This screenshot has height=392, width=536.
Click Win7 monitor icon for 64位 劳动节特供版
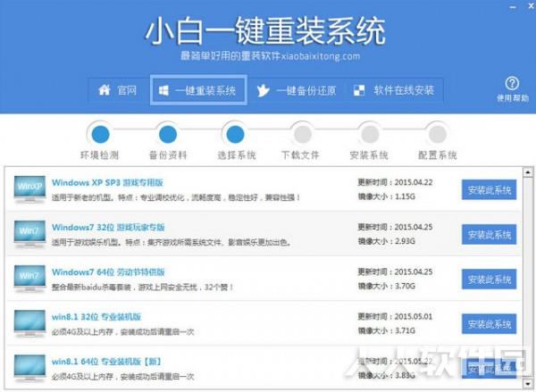pos(29,279)
